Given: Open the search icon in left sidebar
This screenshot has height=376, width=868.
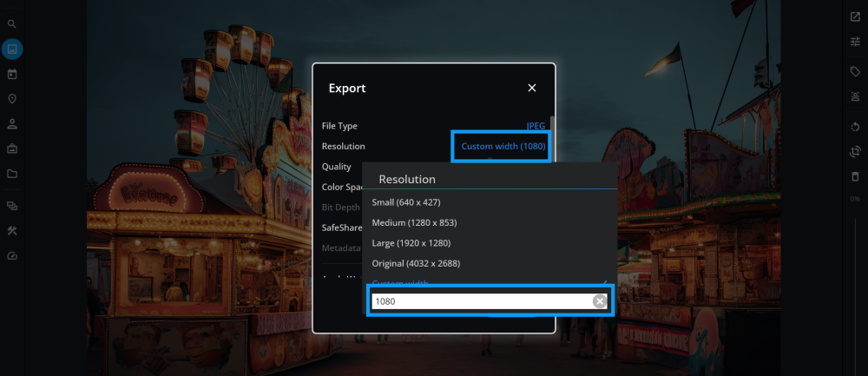Looking at the screenshot, I should pos(11,24).
